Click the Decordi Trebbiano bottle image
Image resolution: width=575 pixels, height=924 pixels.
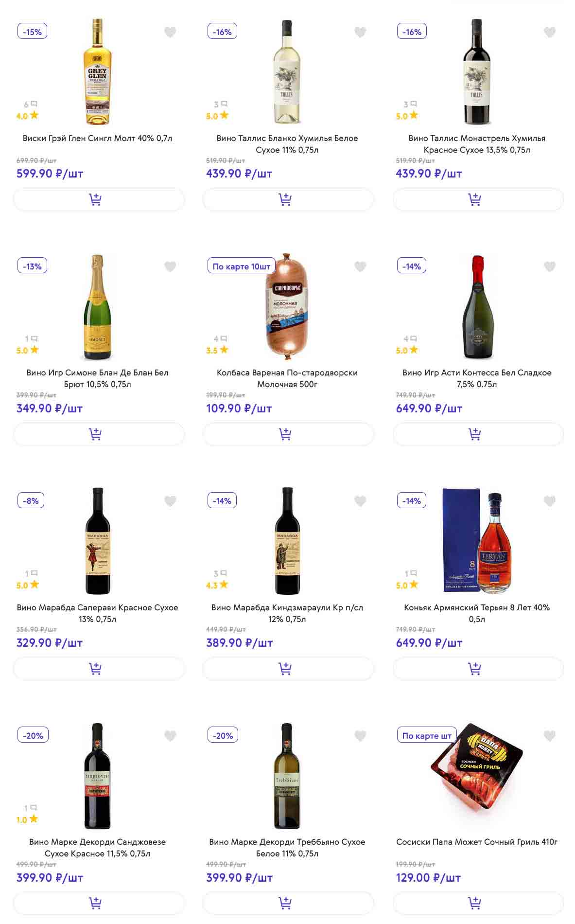coord(287,776)
